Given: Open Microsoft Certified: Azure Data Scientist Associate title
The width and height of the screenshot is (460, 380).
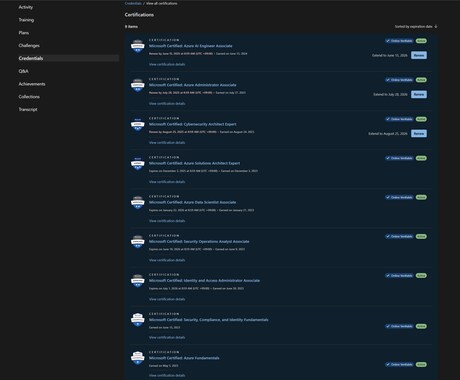Looking at the screenshot, I should pos(193,202).
